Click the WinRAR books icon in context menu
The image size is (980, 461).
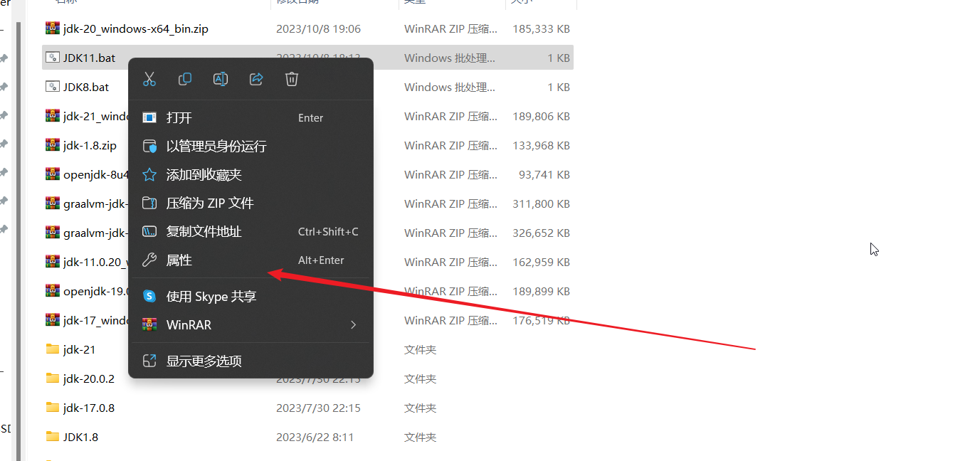pyautogui.click(x=149, y=324)
